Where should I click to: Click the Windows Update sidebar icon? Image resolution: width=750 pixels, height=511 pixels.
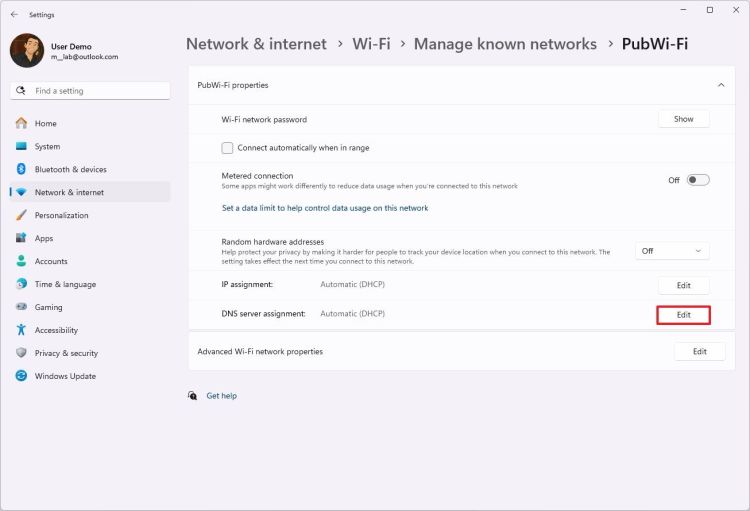21,376
